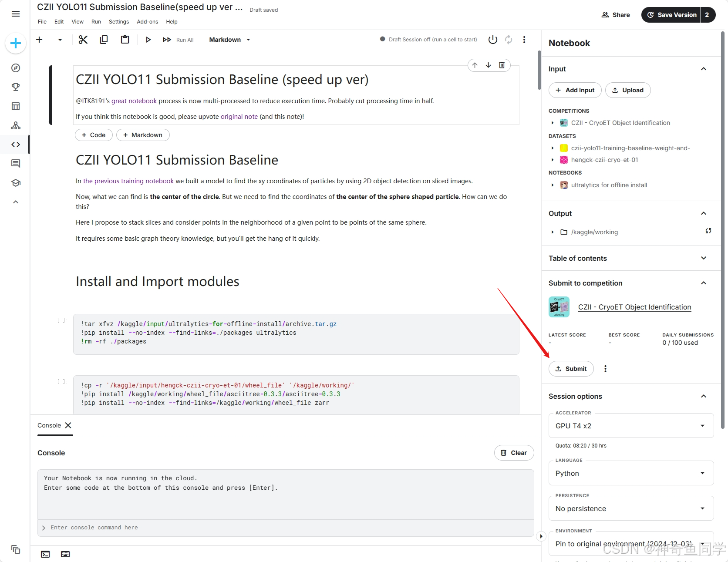Open the Markdown cell type dropdown
The image size is (728, 562).
[229, 40]
